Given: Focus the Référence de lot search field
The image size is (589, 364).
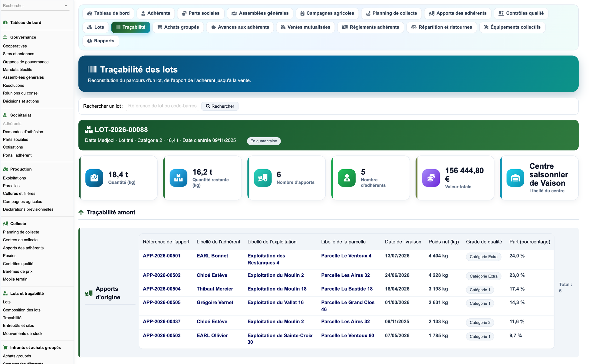Looking at the screenshot, I should point(162,106).
